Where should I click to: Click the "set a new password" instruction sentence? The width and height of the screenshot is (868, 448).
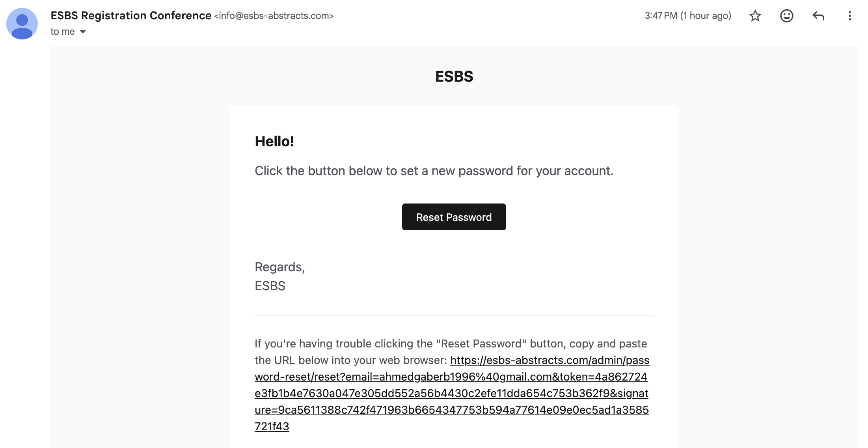click(434, 171)
